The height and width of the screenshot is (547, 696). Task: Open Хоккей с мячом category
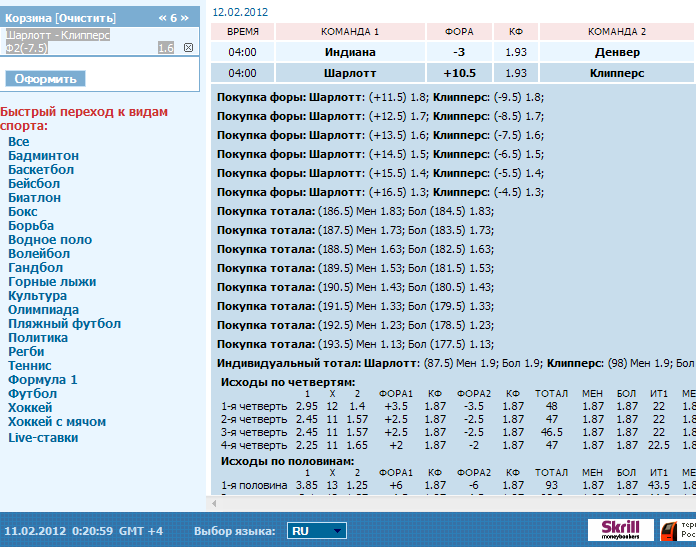(57, 421)
